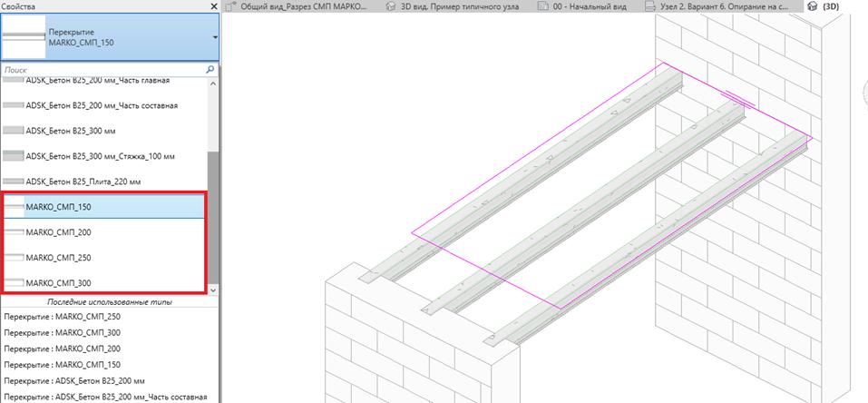Image resolution: width=868 pixels, height=403 pixels.
Task: Click the type list scrollbar up arrow
Action: coord(213,82)
